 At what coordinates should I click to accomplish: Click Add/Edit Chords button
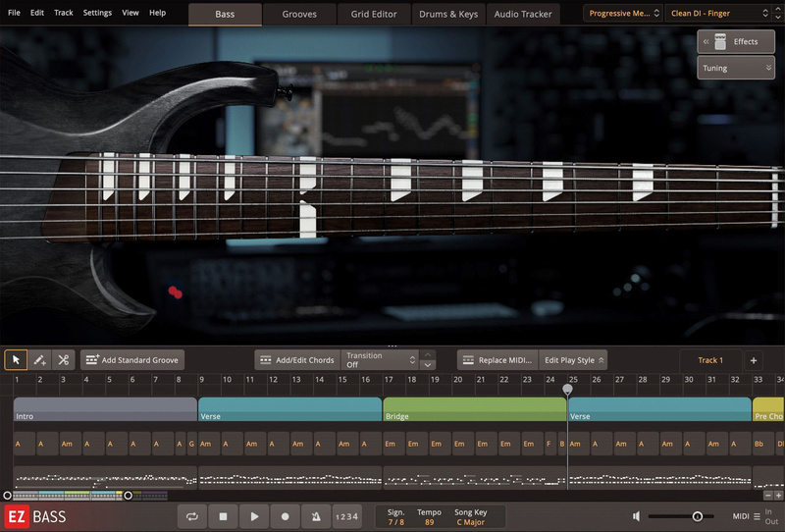[297, 360]
